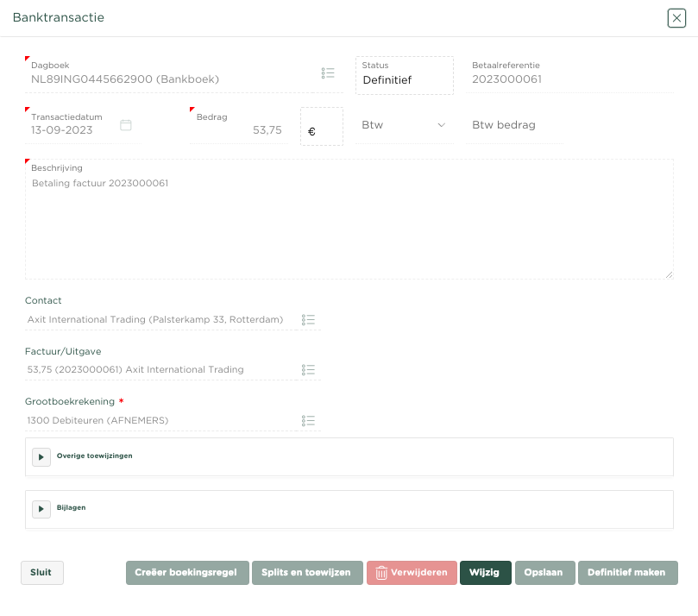
Task: Click the Btw bedrag field
Action: (514, 125)
